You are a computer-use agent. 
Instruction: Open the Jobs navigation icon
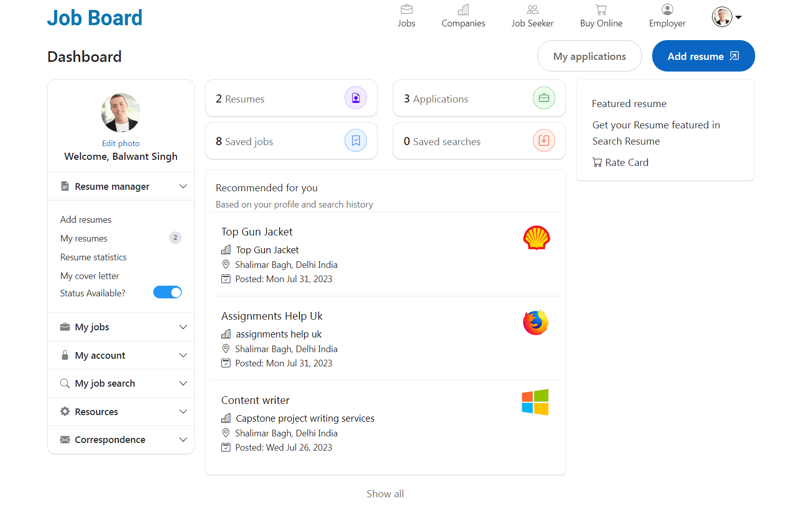coord(407,10)
